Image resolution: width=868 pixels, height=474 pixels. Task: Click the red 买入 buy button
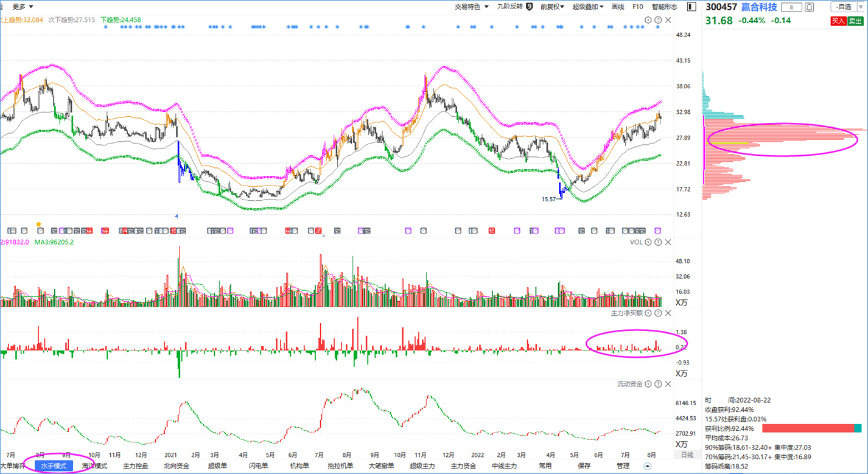(838, 21)
